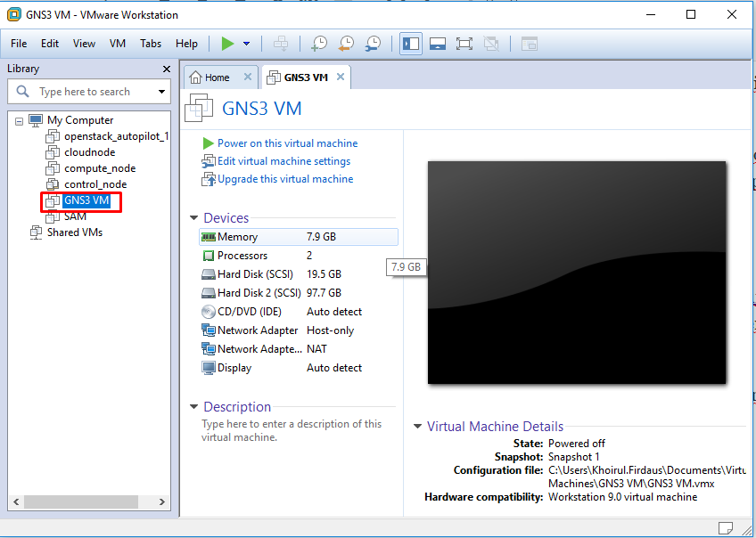Click Power on this virtual machine link
This screenshot has width=756, height=538.
click(287, 143)
